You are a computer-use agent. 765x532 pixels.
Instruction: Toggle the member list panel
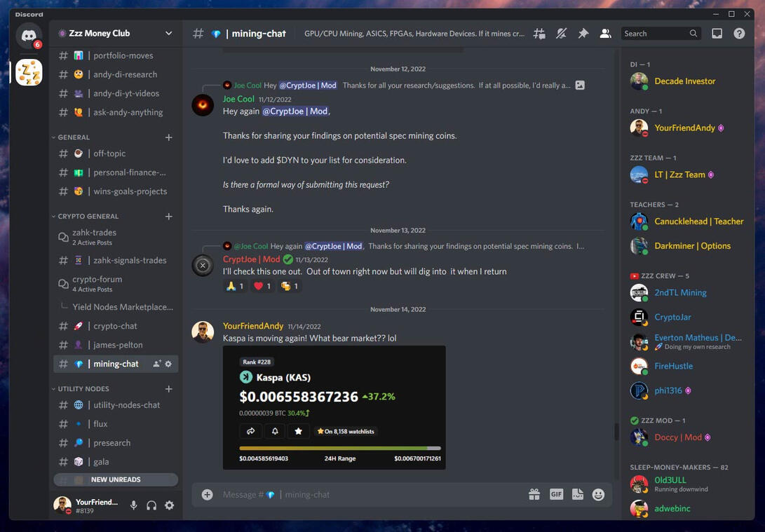coord(605,33)
